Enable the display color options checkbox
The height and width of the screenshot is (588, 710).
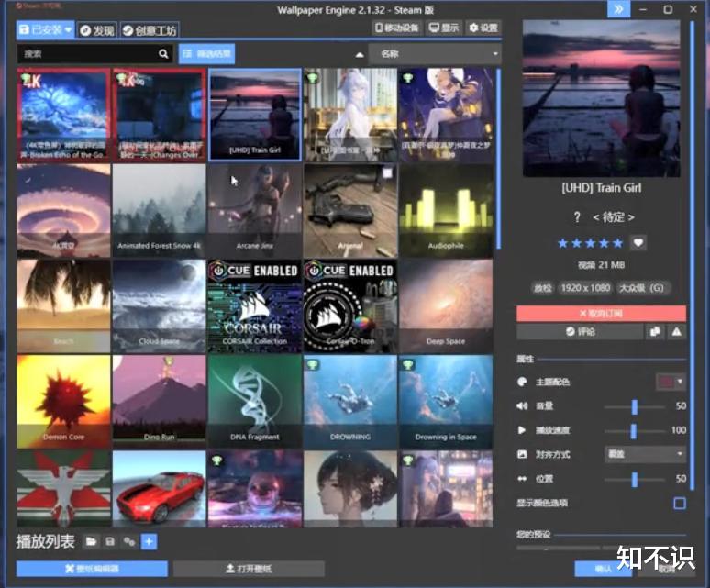(679, 504)
